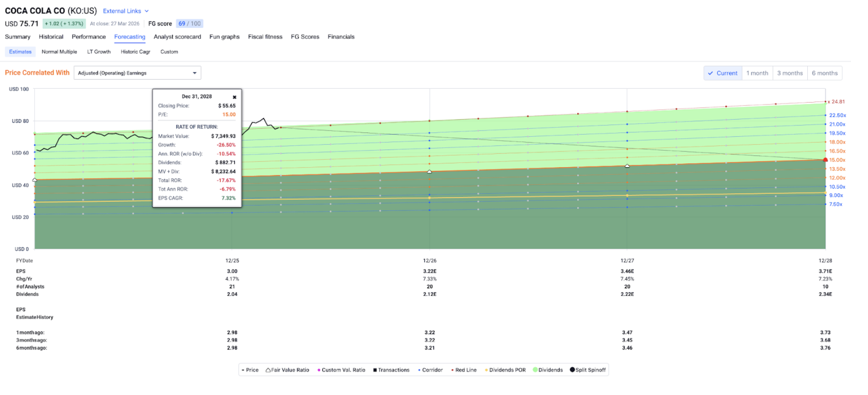The height and width of the screenshot is (395, 868).
Task: Select the Estimates sub-tab
Action: pos(20,52)
